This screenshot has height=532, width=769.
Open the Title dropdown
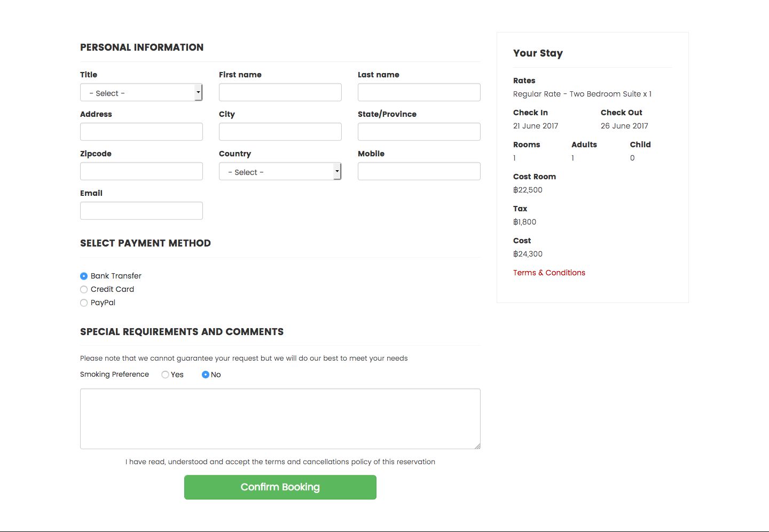141,93
